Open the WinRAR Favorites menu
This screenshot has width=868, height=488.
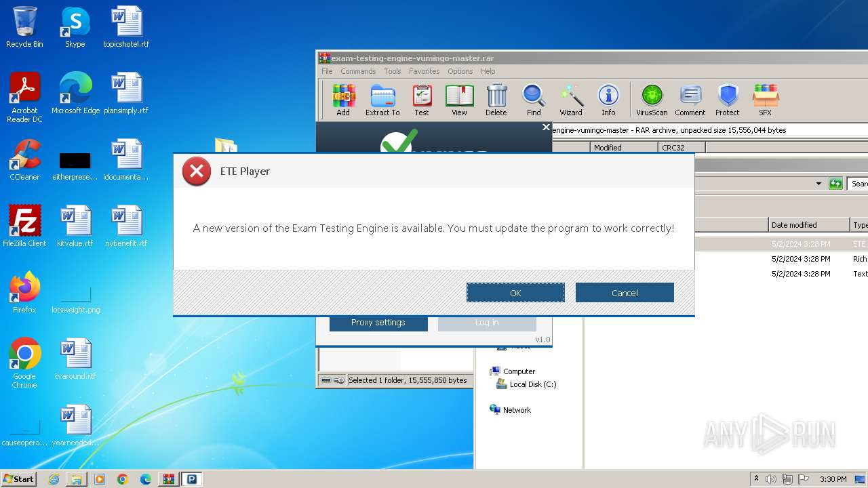point(425,71)
